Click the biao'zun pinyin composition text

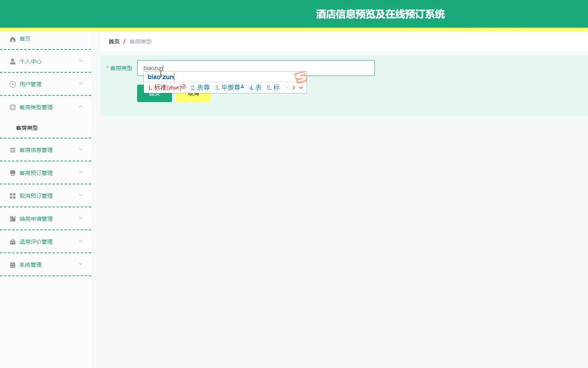pos(160,77)
